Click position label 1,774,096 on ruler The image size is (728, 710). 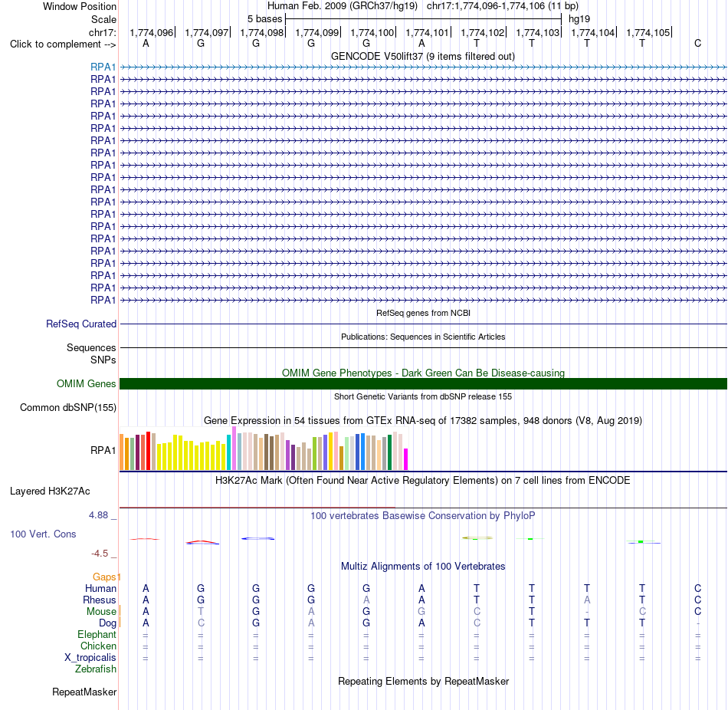click(x=152, y=32)
